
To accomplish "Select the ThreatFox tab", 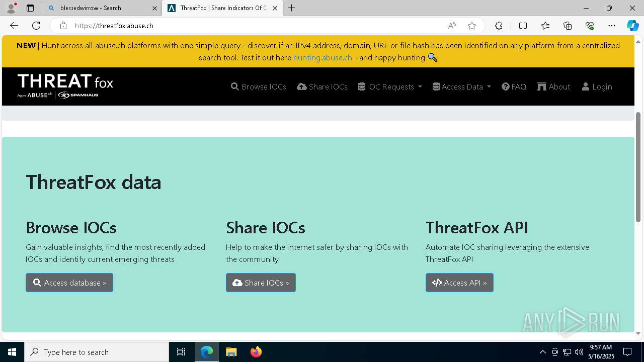I will 223,8.
